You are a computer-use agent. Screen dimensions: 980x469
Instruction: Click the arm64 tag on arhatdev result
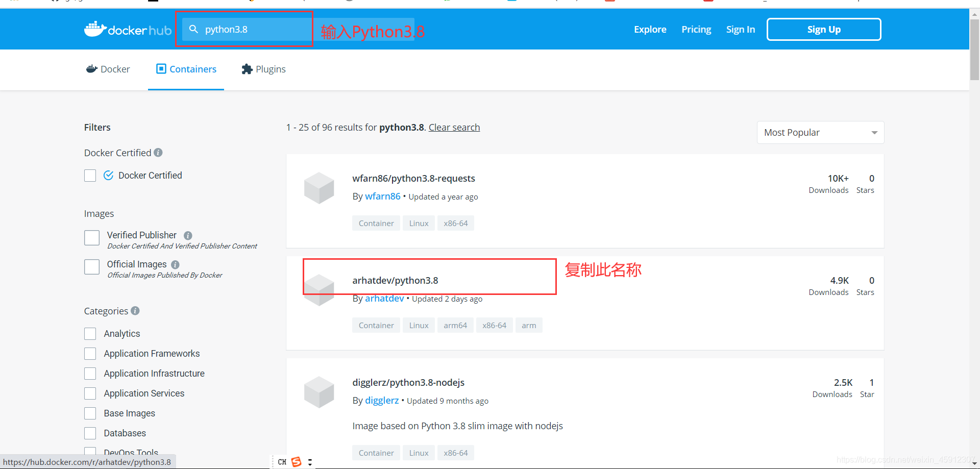(x=455, y=325)
